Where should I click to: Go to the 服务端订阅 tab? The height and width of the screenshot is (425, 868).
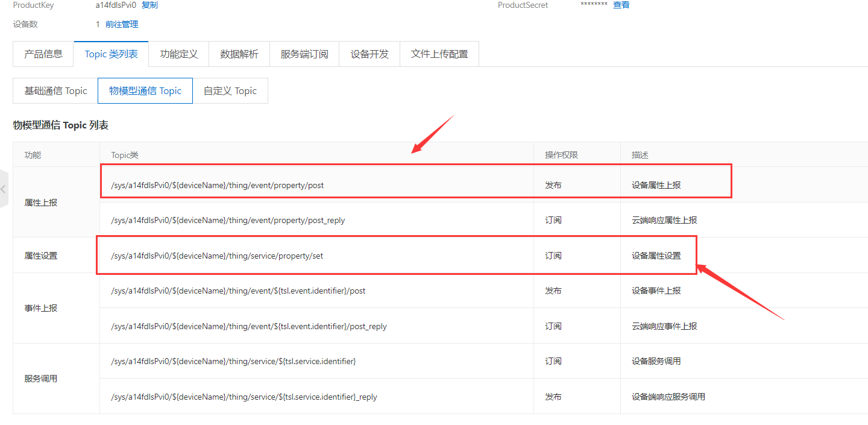304,54
